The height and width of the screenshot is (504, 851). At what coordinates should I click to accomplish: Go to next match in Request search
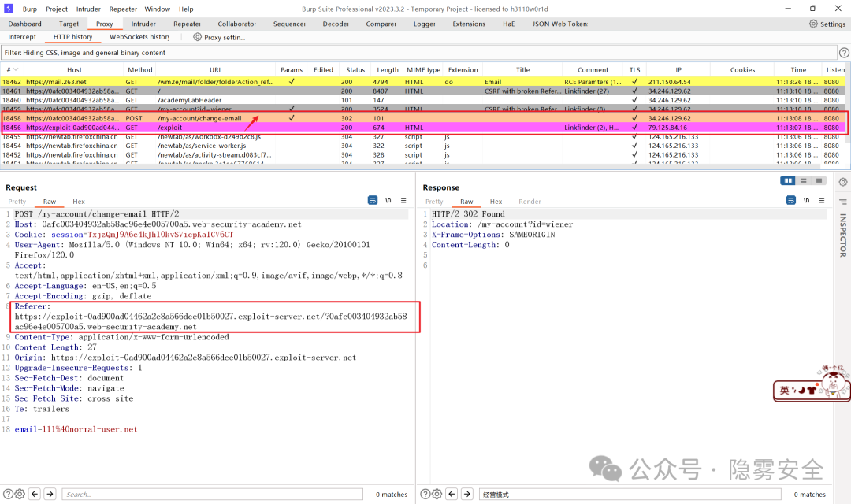(x=50, y=494)
